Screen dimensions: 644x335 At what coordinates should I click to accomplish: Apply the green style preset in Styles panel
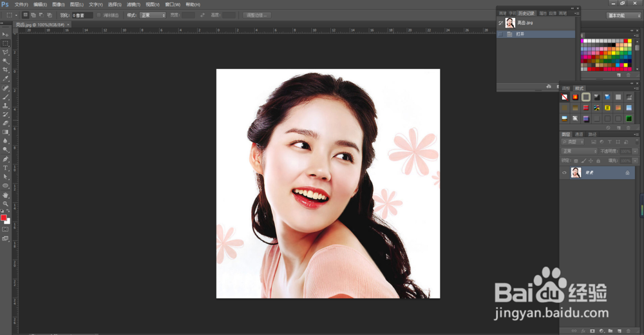629,119
